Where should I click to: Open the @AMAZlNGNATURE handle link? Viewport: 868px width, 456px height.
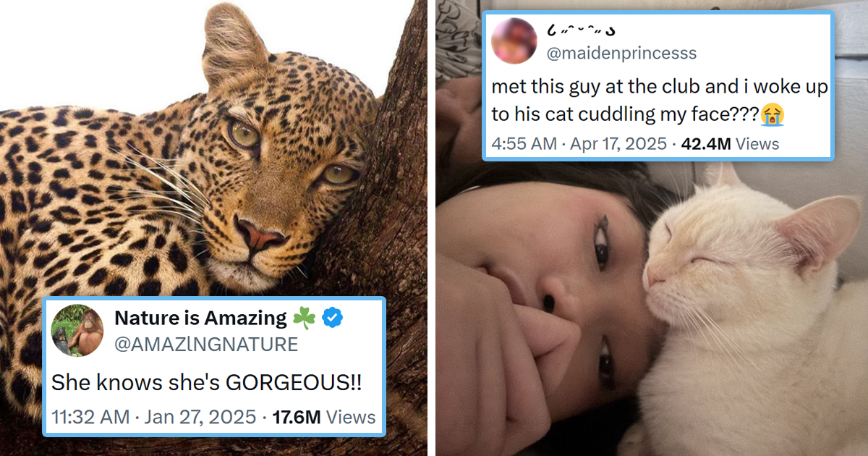206,345
